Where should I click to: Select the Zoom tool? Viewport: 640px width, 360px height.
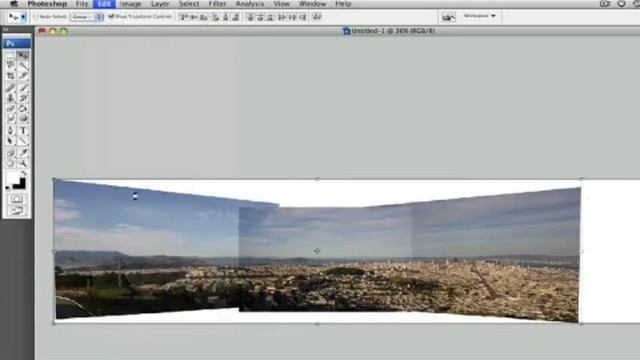[23, 163]
